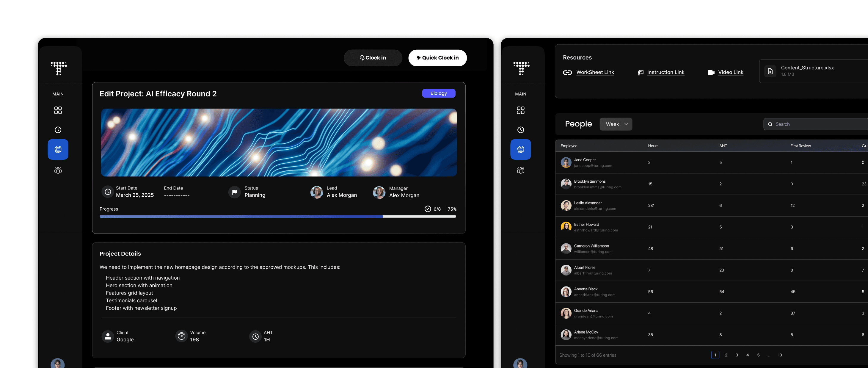Go to page 2 of people table
The height and width of the screenshot is (368, 868).
pos(726,355)
